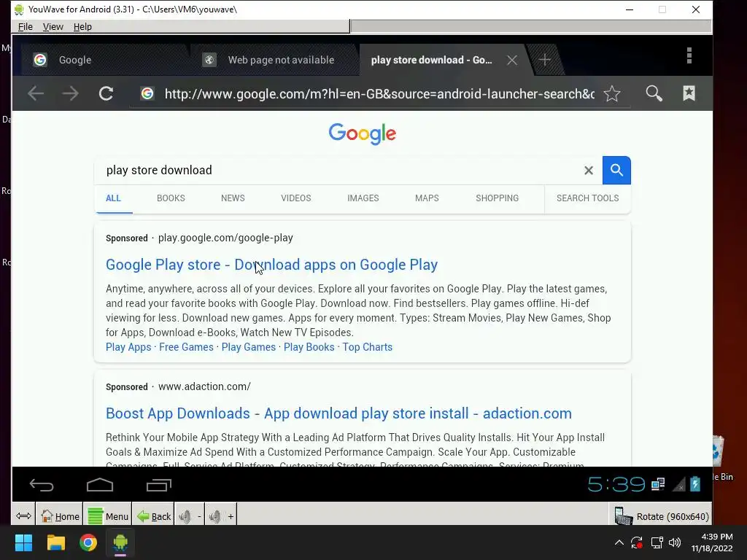
Task: Tap the Android home navigation button
Action: pos(100,485)
